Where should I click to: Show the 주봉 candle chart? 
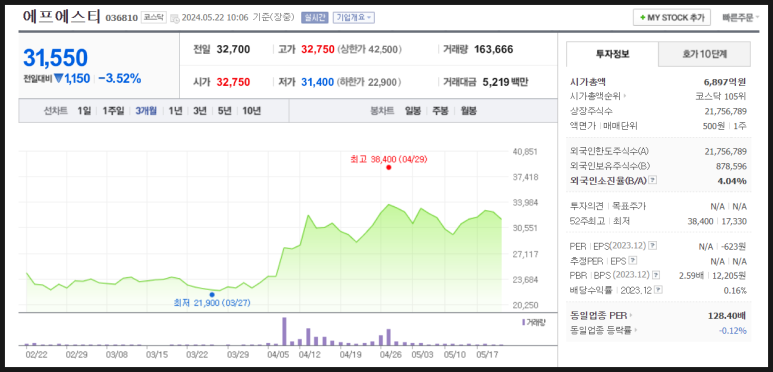click(x=440, y=111)
